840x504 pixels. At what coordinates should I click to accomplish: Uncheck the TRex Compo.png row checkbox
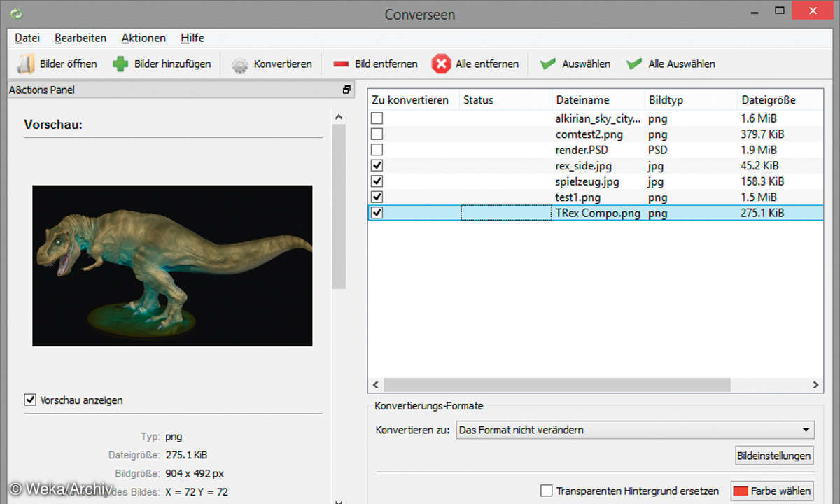tap(377, 213)
